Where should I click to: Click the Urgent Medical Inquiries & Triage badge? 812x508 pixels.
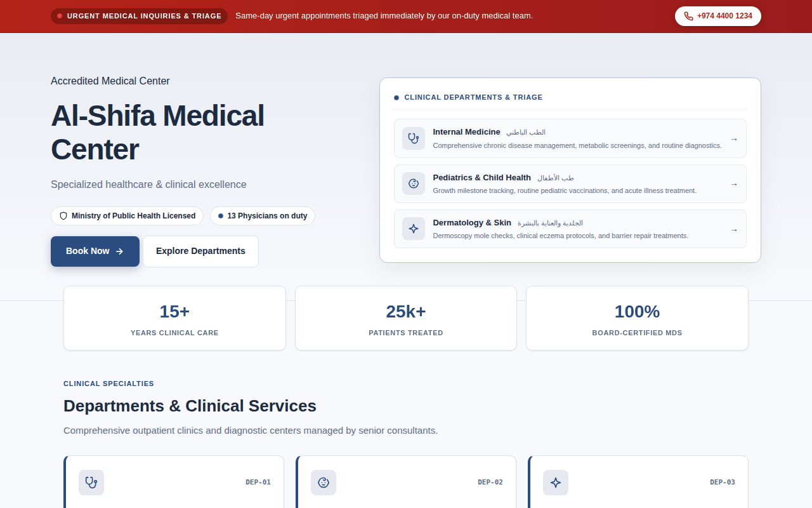139,17
